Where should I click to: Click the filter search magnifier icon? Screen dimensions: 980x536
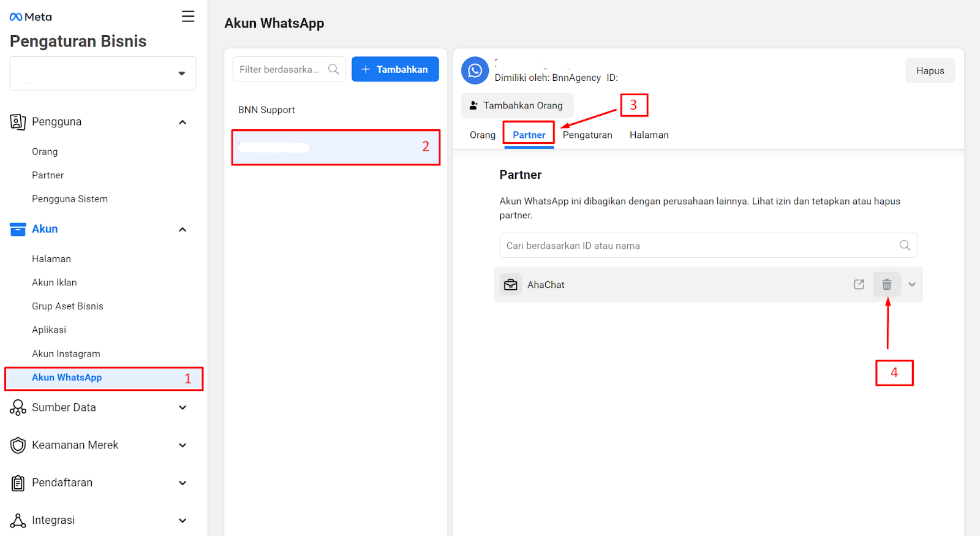pyautogui.click(x=334, y=69)
